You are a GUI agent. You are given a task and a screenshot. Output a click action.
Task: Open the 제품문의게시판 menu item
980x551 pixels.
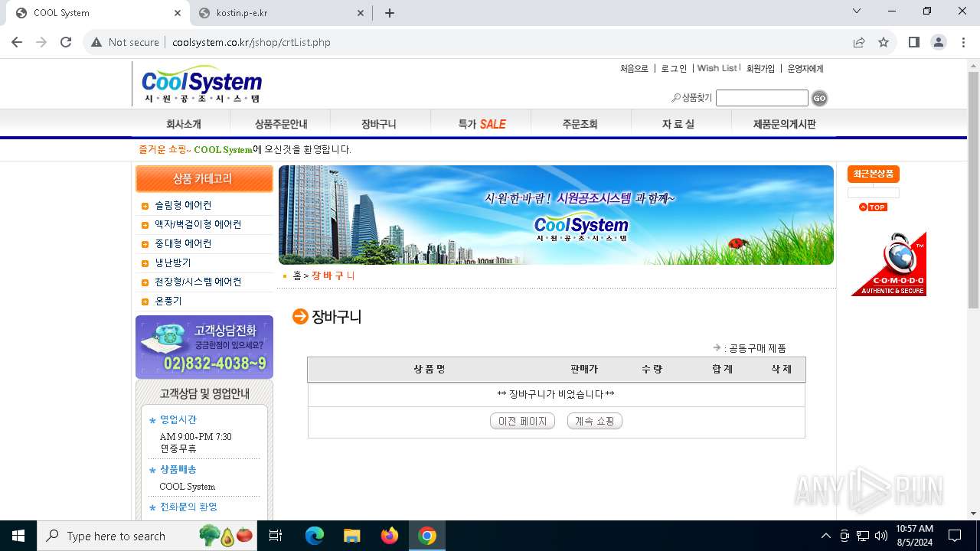click(785, 124)
